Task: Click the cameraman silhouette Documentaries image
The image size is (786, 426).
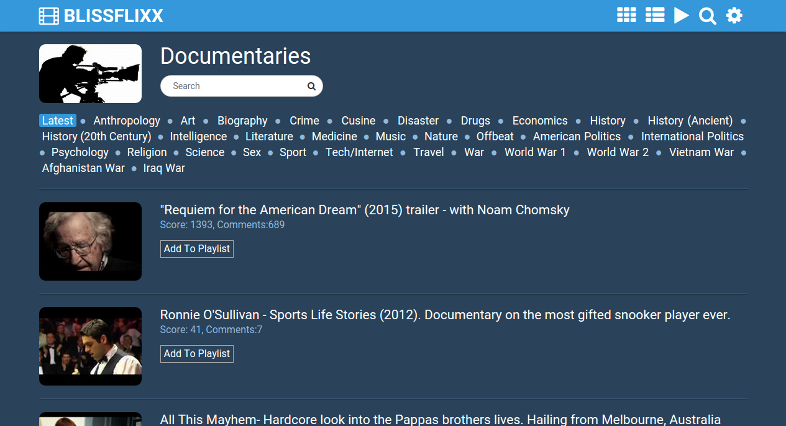Action: (x=90, y=73)
